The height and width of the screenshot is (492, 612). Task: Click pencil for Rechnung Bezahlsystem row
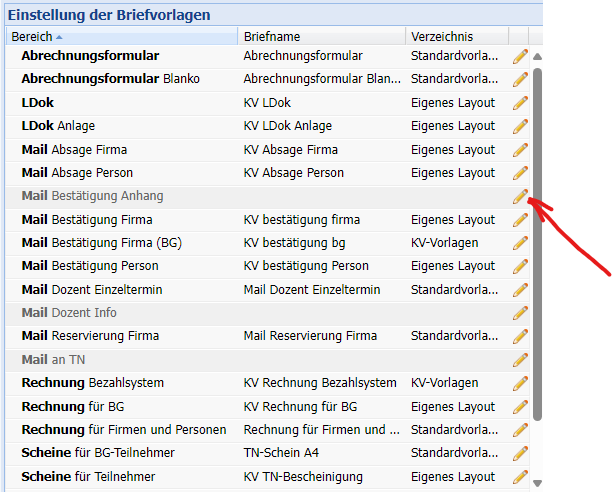tap(520, 383)
